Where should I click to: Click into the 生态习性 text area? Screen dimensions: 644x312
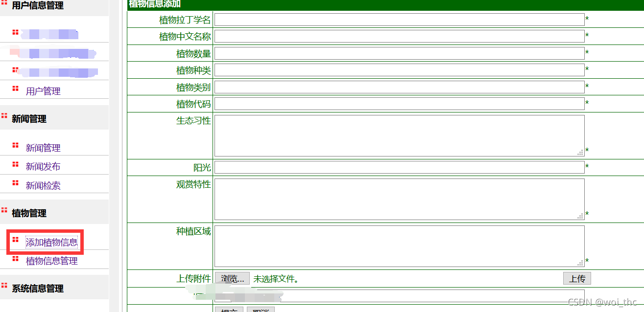coord(399,135)
